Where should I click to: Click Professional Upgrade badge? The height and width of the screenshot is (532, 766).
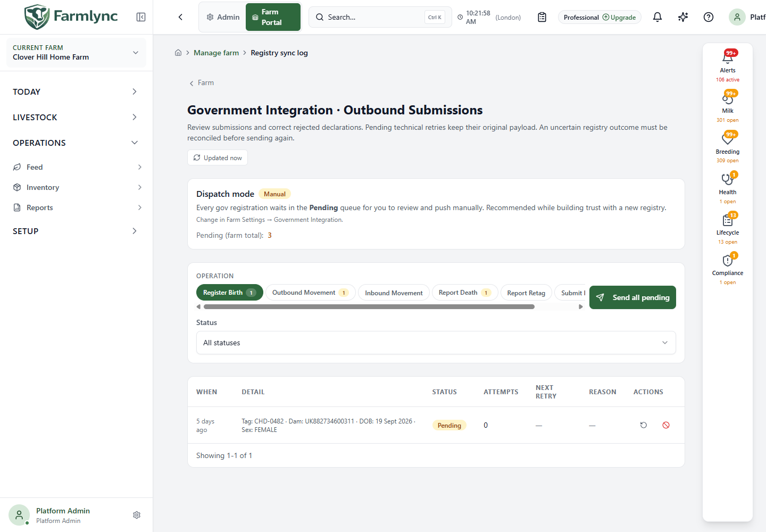point(600,17)
